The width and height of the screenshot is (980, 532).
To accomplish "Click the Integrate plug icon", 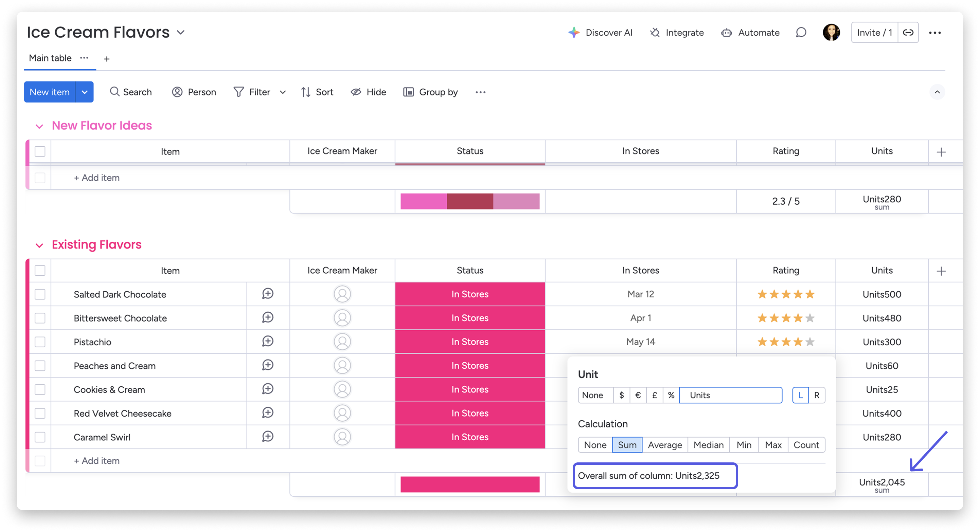I will 655,33.
